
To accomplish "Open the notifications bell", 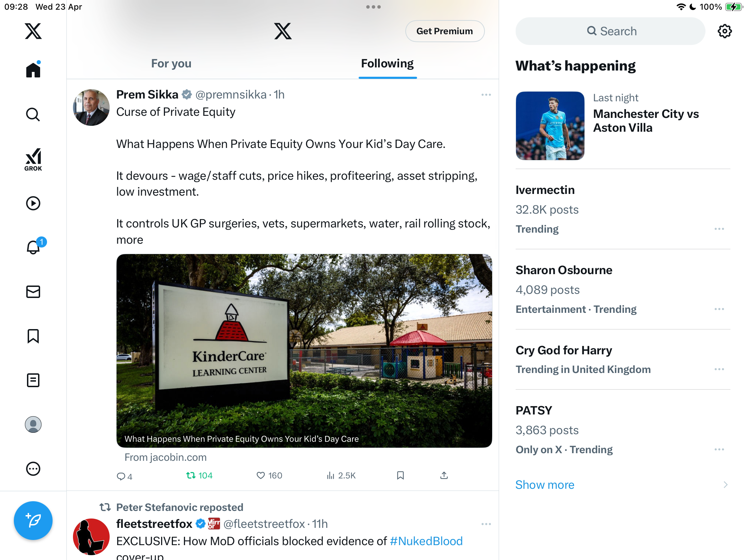I will pos(34,247).
